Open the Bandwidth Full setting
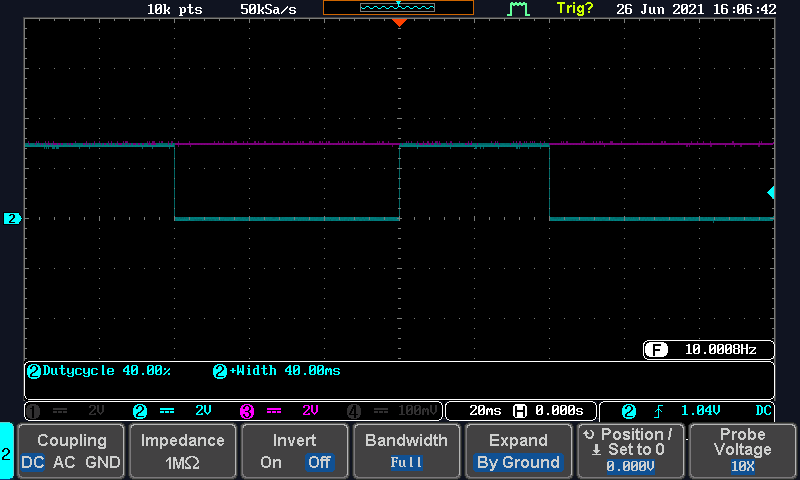 (x=406, y=451)
